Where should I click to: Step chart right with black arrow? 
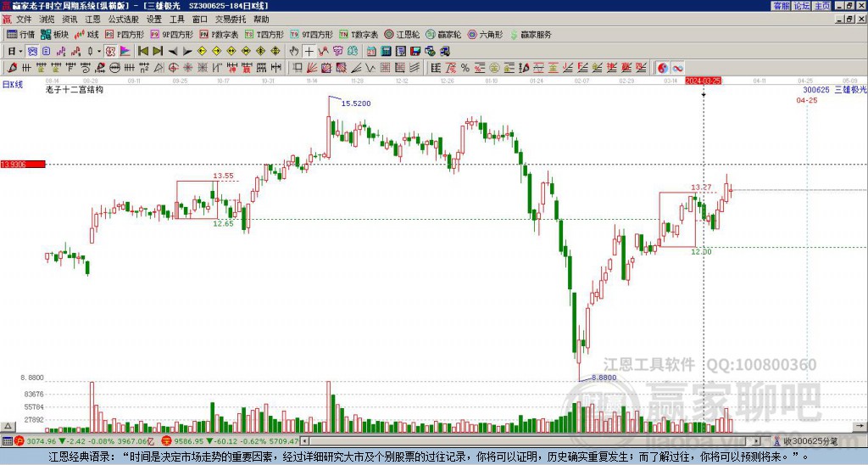187,52
